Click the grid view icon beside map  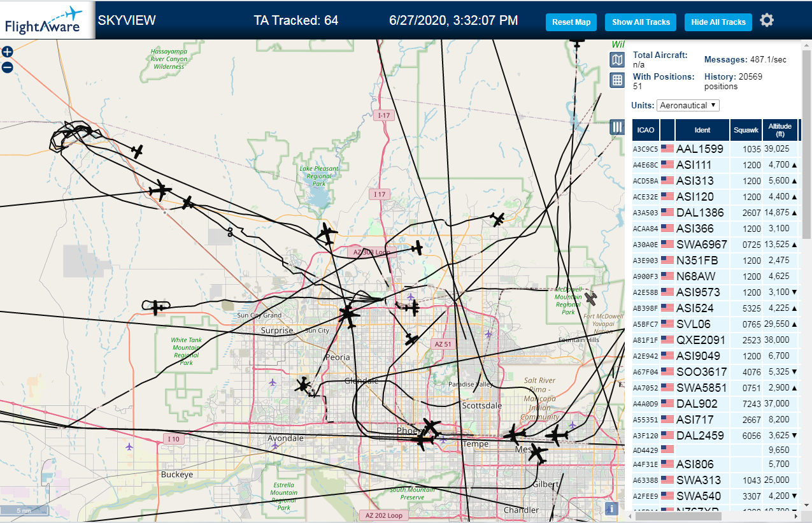(617, 80)
